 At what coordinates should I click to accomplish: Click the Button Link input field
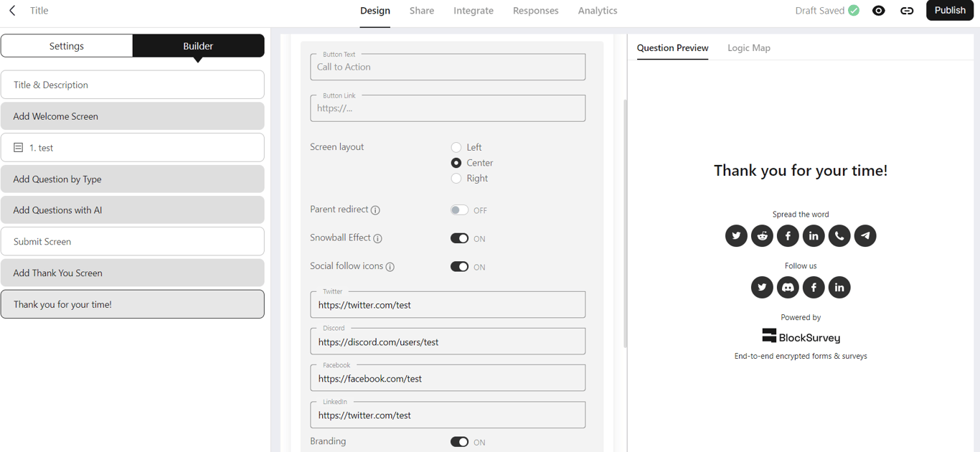(448, 109)
